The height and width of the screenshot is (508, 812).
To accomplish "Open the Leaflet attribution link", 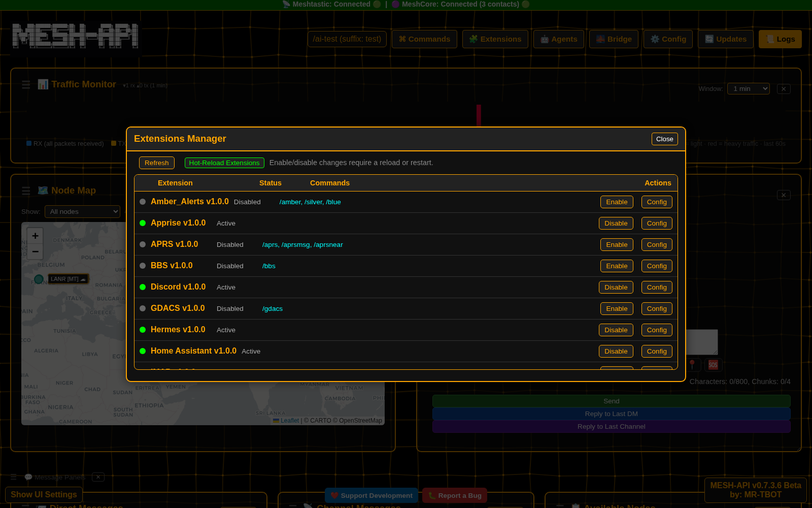I will pyautogui.click(x=290, y=421).
